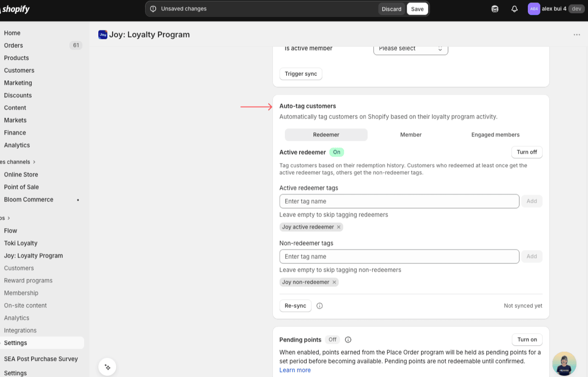588x377 pixels.
Task: Switch to the Member tab
Action: 411,135
